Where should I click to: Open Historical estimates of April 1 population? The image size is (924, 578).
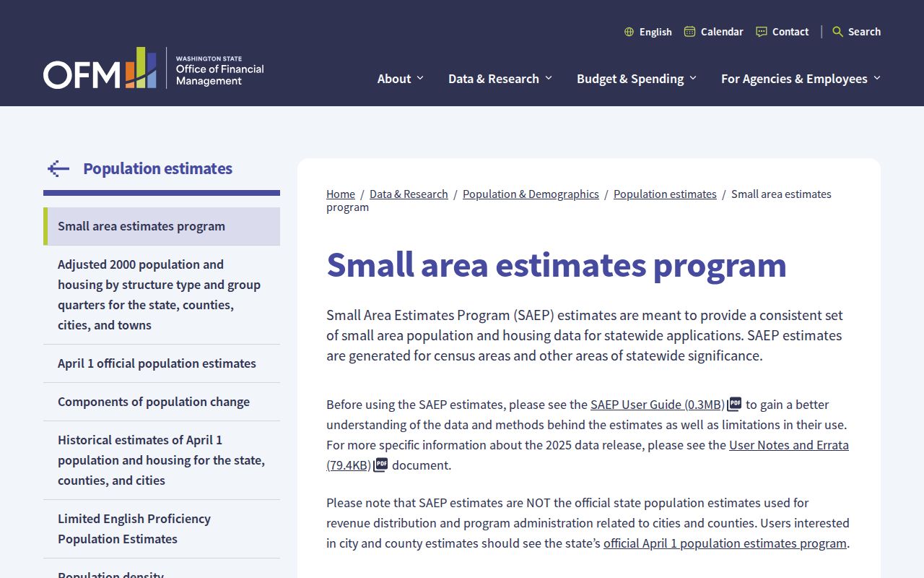[x=162, y=460]
